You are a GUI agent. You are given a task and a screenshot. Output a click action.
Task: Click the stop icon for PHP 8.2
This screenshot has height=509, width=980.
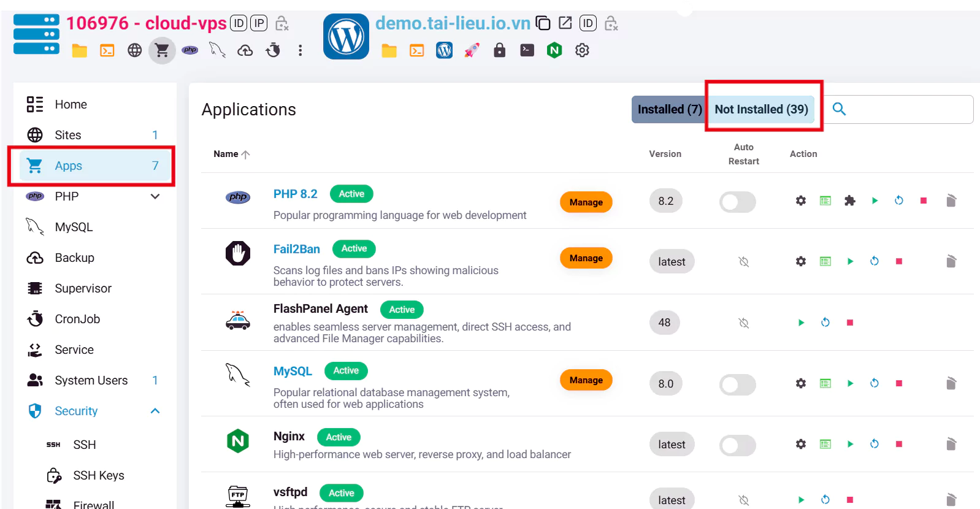pos(923,201)
